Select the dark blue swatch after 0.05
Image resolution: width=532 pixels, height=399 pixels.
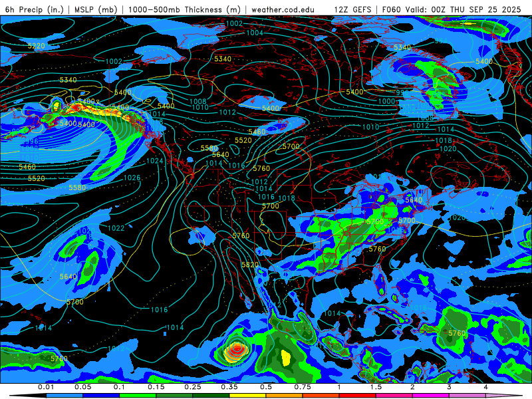point(101,396)
